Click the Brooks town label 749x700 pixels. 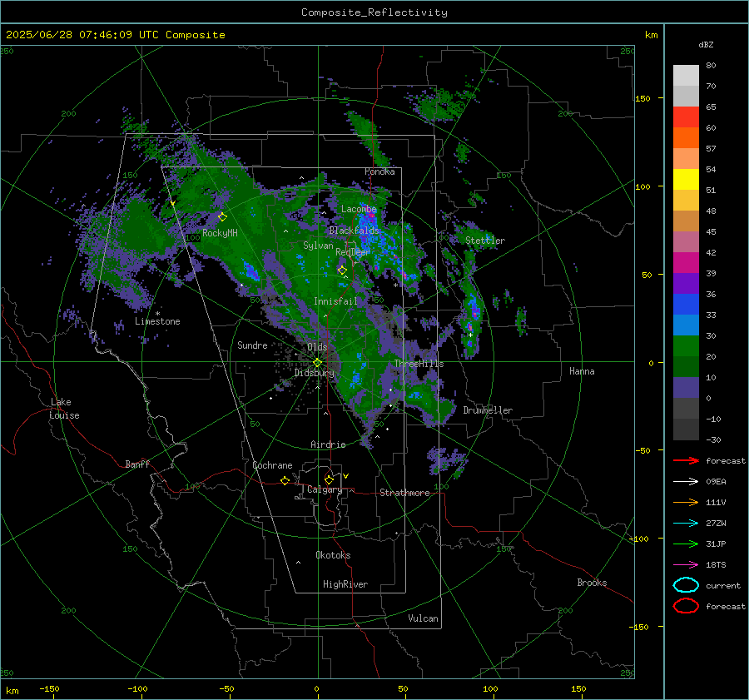tap(592, 583)
